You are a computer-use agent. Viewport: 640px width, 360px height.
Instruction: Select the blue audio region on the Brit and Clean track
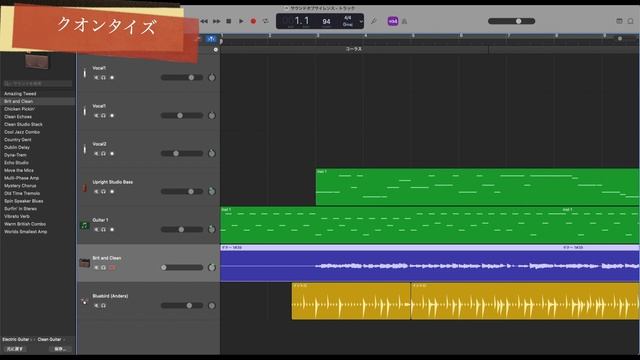(x=430, y=263)
